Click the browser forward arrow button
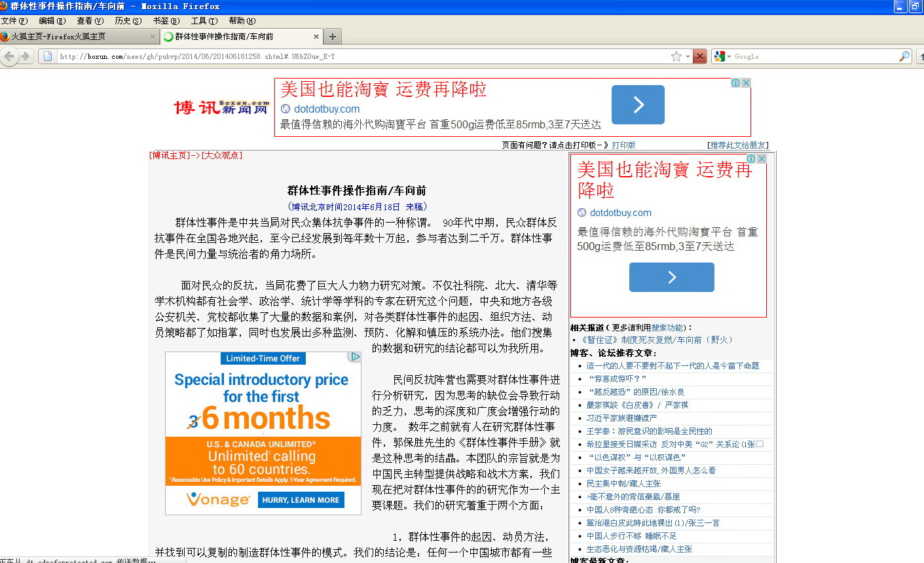This screenshot has width=924, height=563. (x=26, y=56)
